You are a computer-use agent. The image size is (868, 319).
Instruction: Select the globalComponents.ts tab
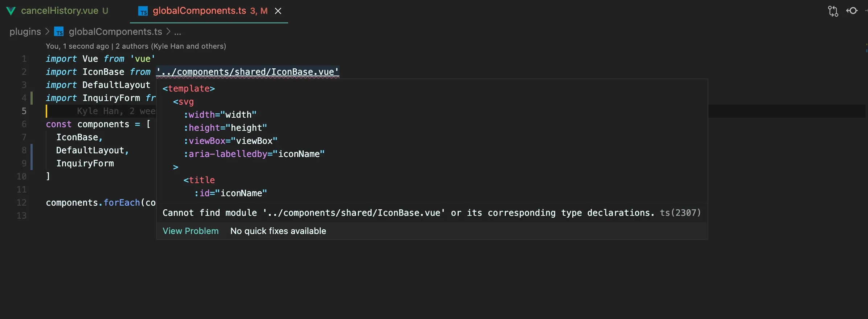tap(199, 11)
